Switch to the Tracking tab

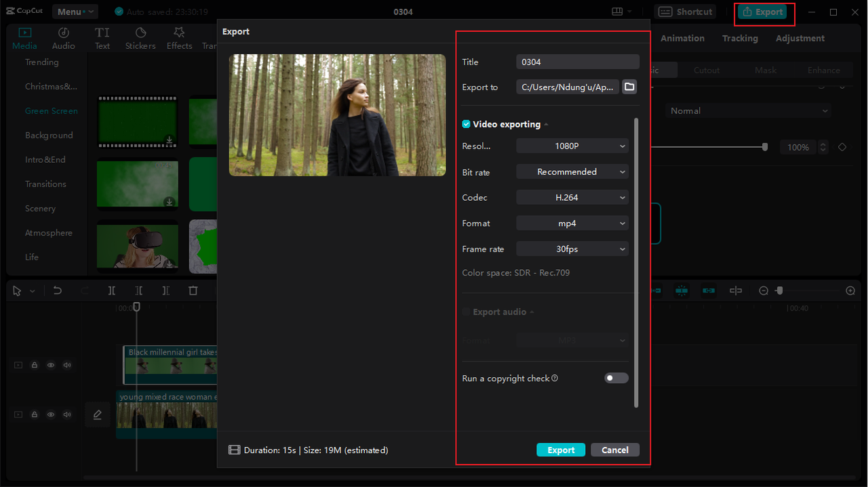(x=740, y=38)
